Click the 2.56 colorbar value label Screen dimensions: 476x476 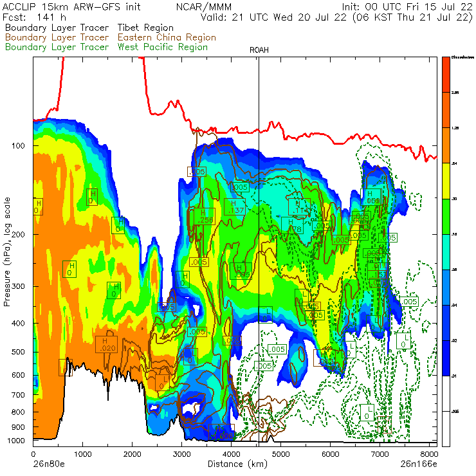455,93
